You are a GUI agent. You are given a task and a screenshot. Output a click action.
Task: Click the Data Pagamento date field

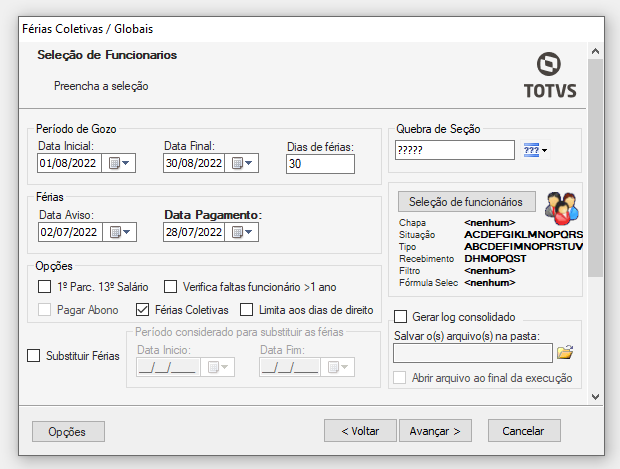[194, 232]
